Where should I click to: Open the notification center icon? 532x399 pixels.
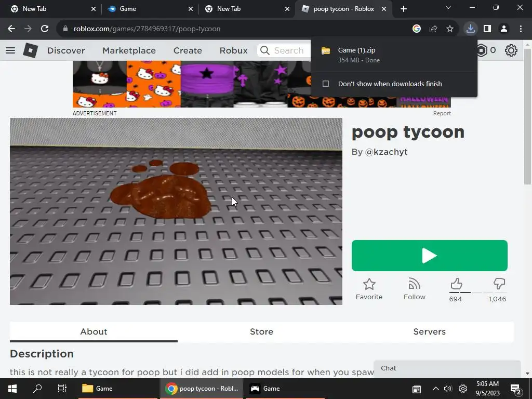tap(516, 390)
